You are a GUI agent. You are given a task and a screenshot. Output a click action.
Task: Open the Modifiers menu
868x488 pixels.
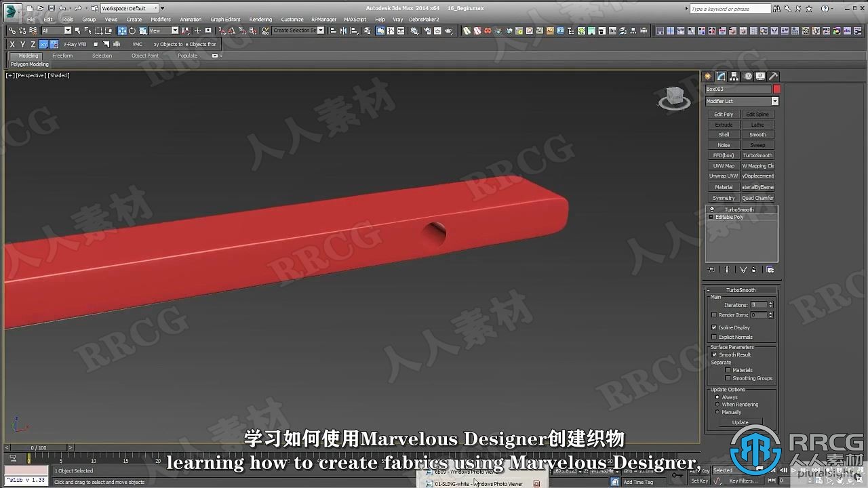(161, 20)
